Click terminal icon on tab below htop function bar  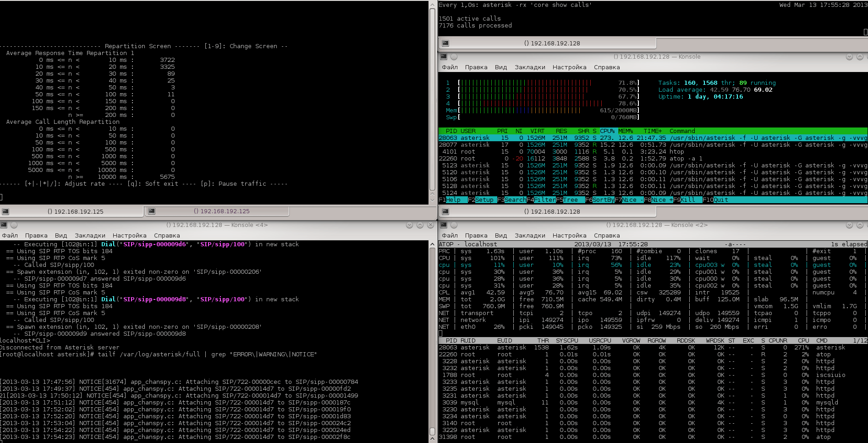pos(445,211)
